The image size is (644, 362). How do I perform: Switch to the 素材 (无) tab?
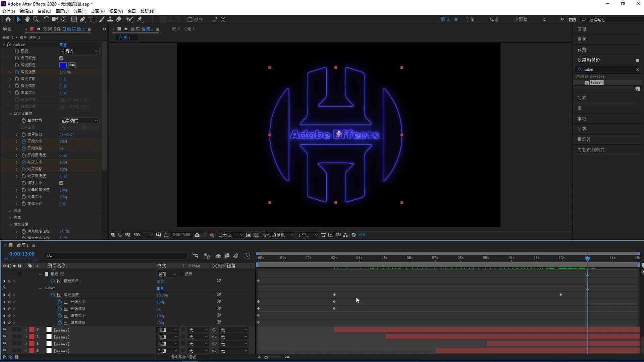pyautogui.click(x=183, y=29)
